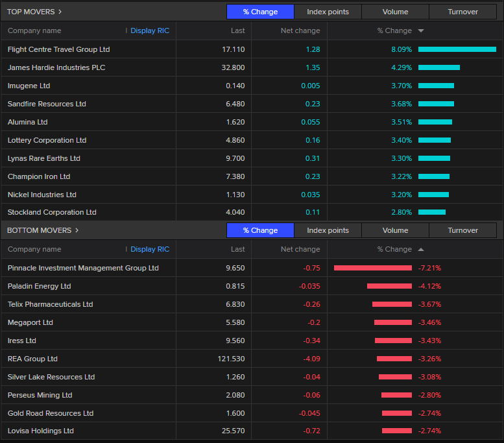Screen dimensions: 504x443
Task: Click last price 0.815 for Paladin Energy
Action: [235, 286]
